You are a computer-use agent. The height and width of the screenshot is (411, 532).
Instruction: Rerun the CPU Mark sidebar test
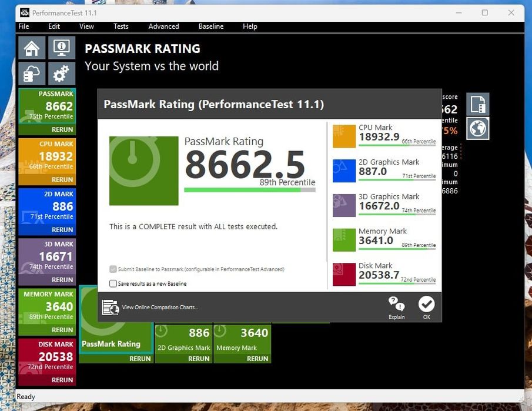62,179
